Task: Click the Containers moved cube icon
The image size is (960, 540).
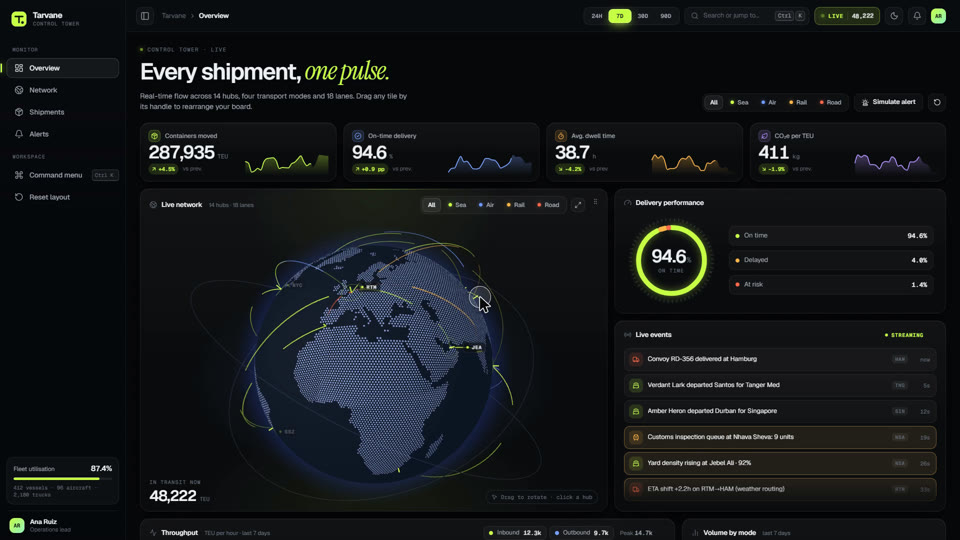Action: (154, 136)
